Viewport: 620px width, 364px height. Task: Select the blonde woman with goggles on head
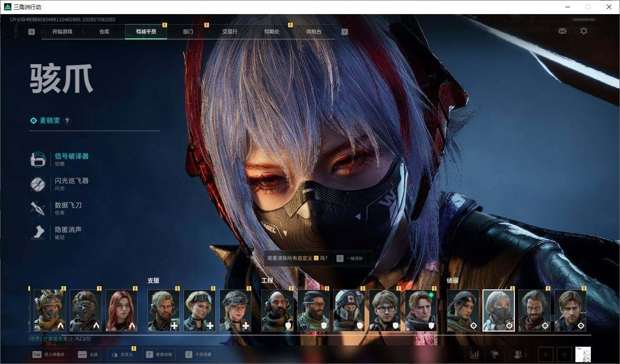point(199,311)
